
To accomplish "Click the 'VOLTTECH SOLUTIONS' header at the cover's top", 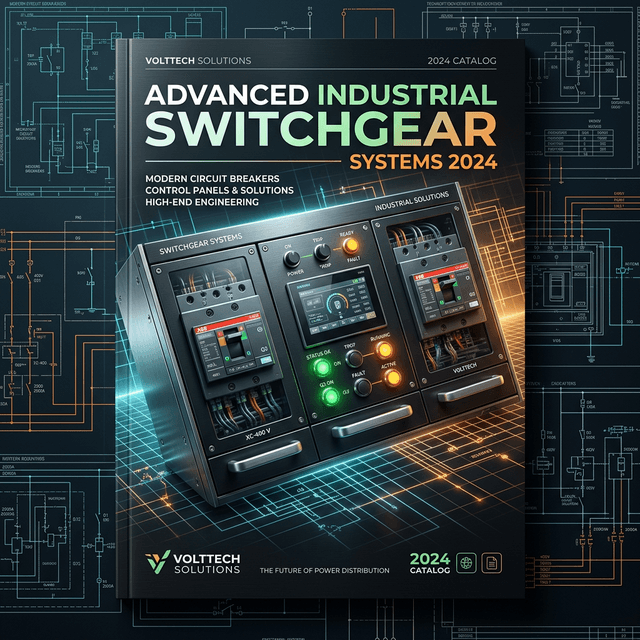I will pos(198,61).
